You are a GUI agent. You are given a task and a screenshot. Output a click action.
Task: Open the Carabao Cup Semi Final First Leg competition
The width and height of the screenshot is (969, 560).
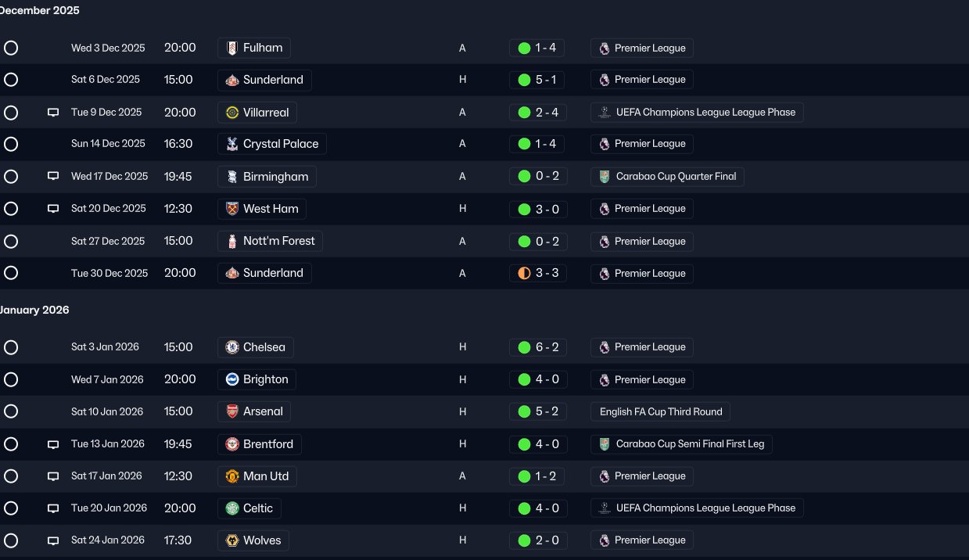click(x=681, y=444)
